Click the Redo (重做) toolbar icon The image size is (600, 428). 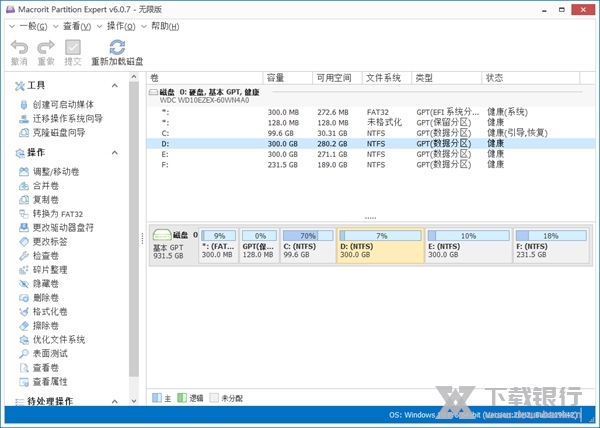(x=46, y=48)
